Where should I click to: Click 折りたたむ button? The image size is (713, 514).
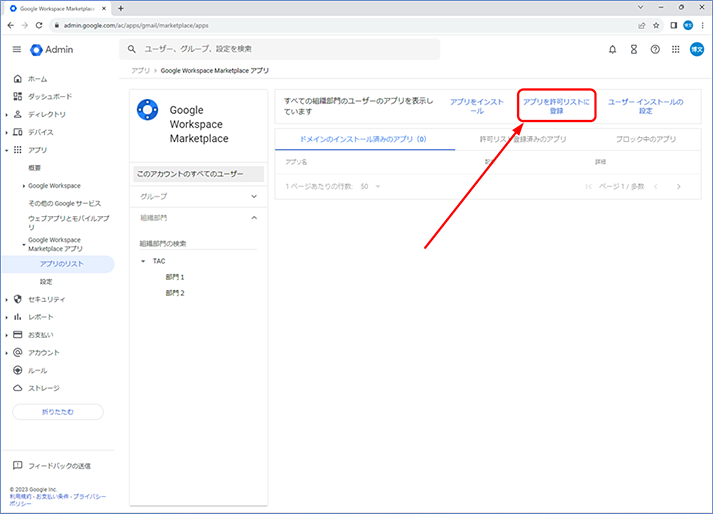tap(58, 412)
